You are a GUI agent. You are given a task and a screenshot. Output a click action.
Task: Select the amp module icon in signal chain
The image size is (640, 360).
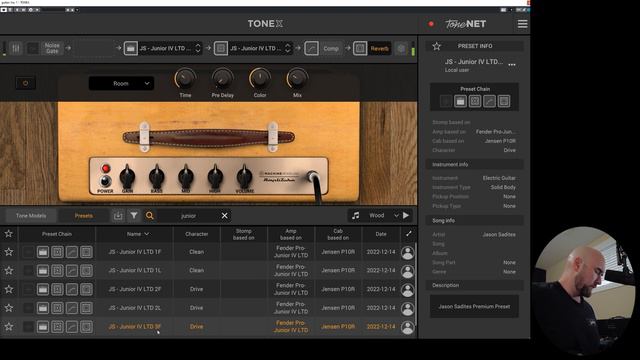coord(131,49)
